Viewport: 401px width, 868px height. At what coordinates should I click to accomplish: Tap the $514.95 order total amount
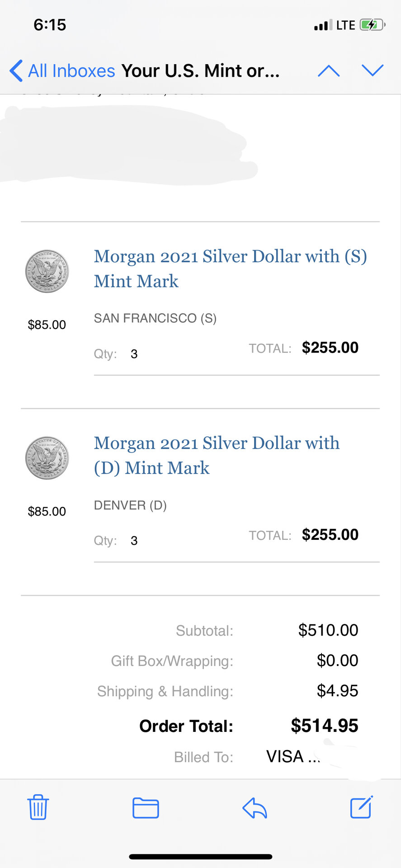click(x=324, y=726)
